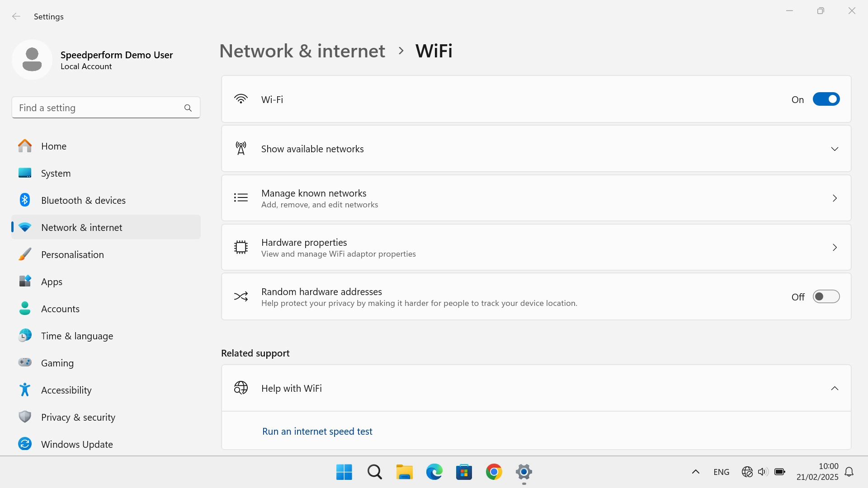Select the Accessibility section icon
This screenshot has width=868, height=488.
(x=25, y=390)
